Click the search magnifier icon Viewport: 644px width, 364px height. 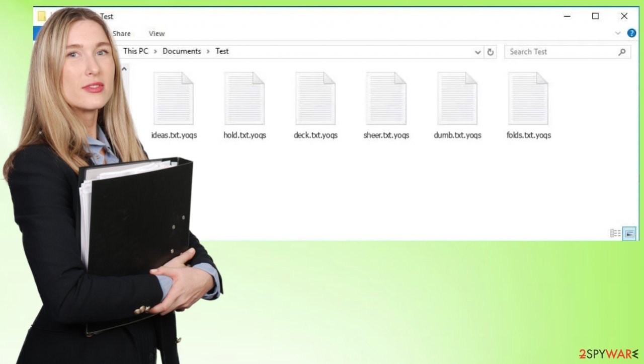622,51
